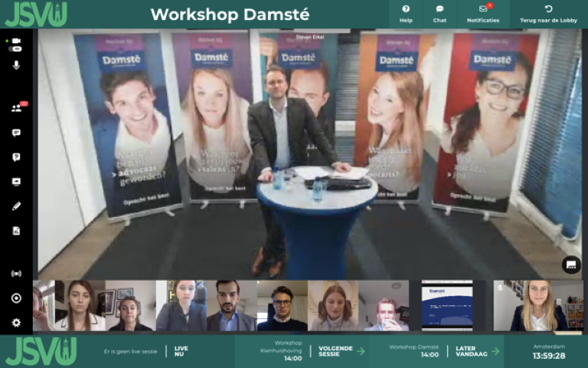Click the JSVU logo in bottom bar
588x368 pixels.
[41, 351]
